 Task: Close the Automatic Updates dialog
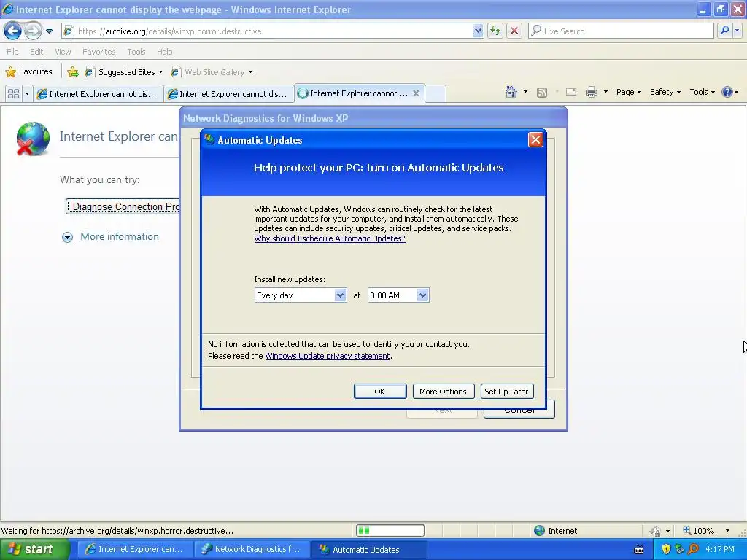pos(535,139)
